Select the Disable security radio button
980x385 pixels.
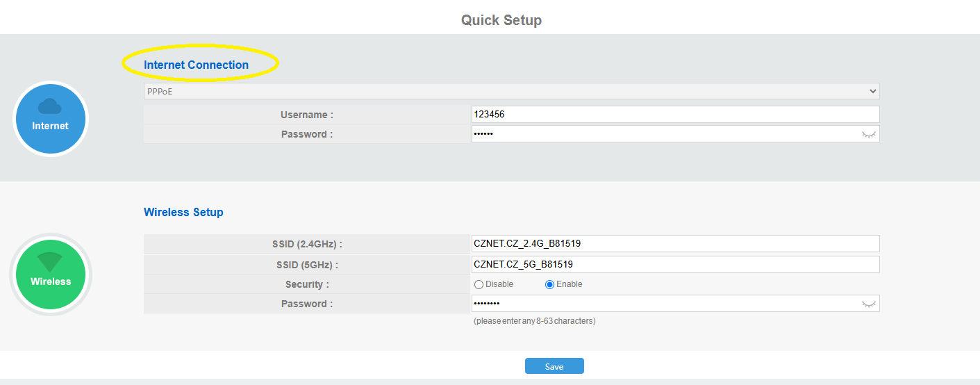[479, 284]
